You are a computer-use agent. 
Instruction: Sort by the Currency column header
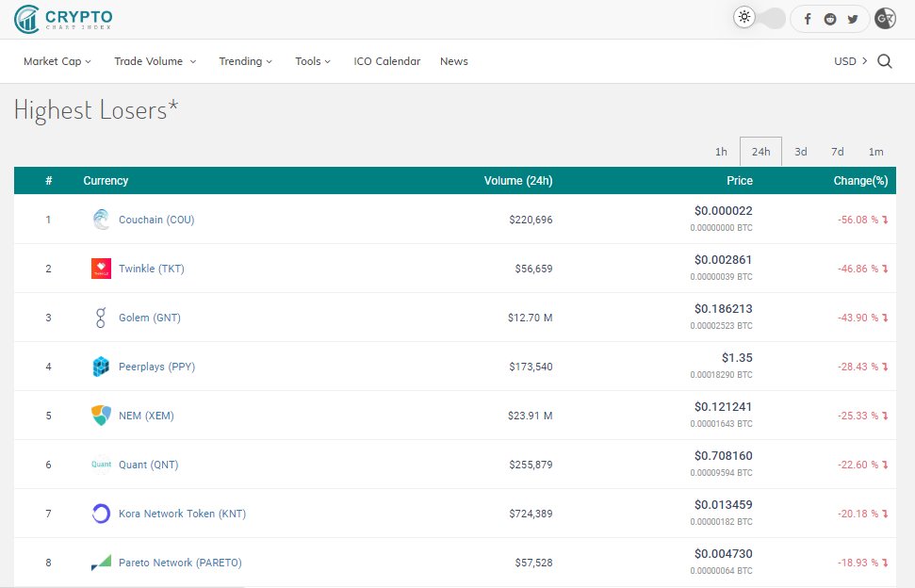(x=106, y=181)
